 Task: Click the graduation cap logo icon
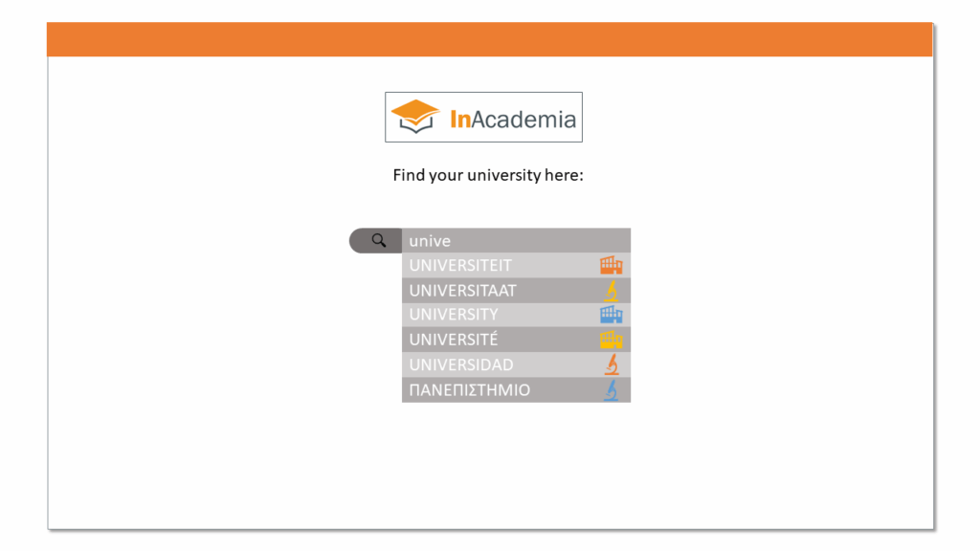click(415, 117)
